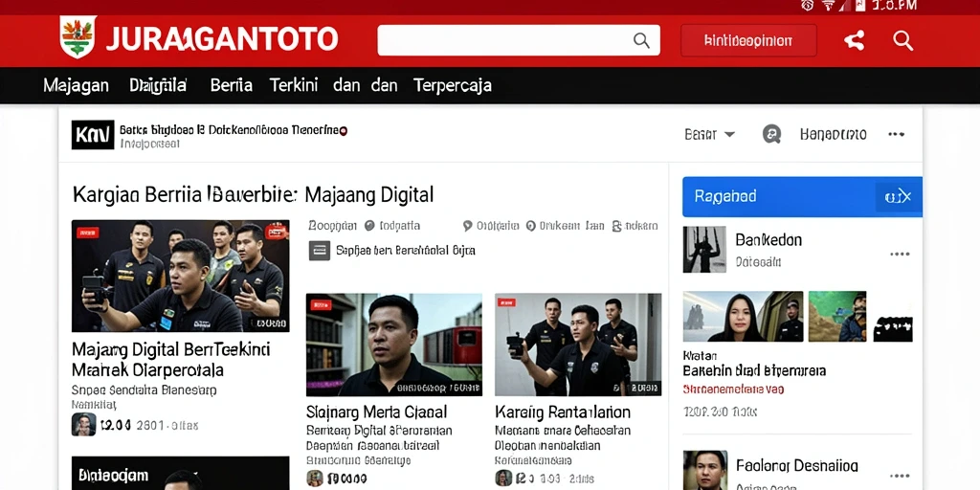Open 'Slajnarg Merta Cjaoal' article title

tap(377, 412)
